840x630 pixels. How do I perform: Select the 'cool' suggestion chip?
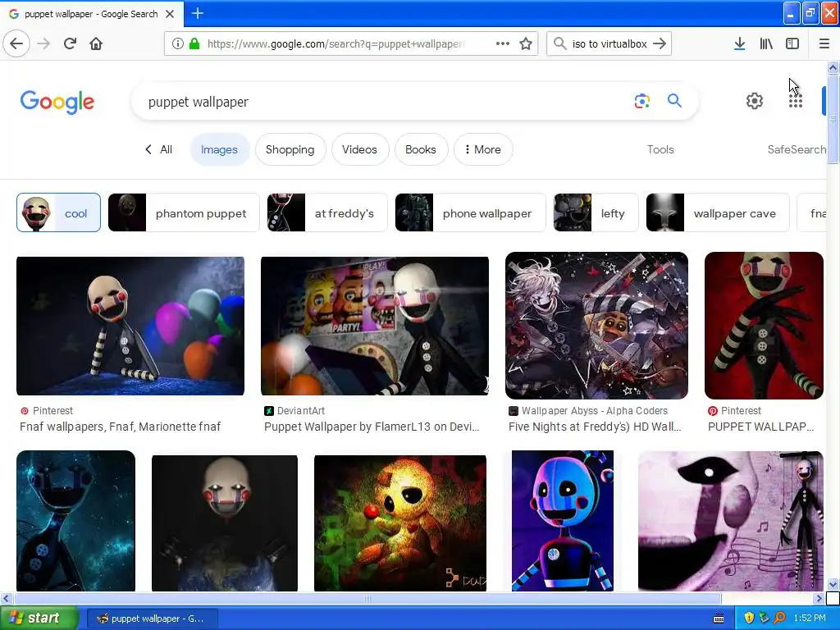(58, 212)
